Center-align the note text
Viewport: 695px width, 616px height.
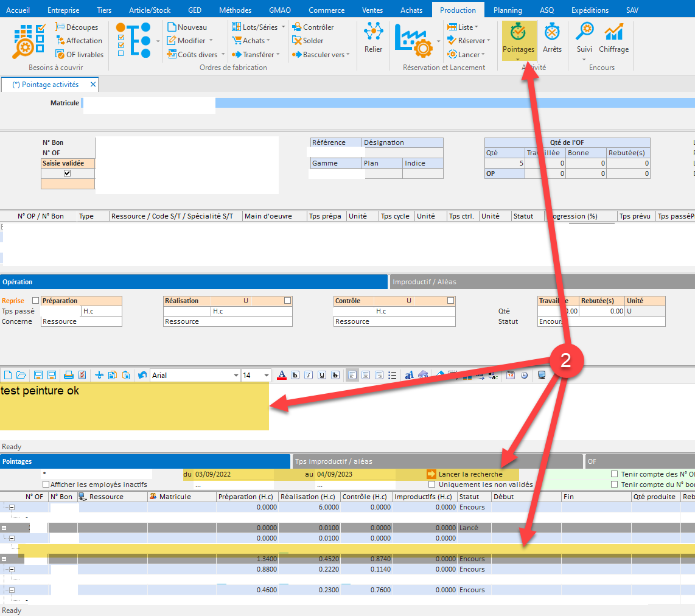[366, 376]
